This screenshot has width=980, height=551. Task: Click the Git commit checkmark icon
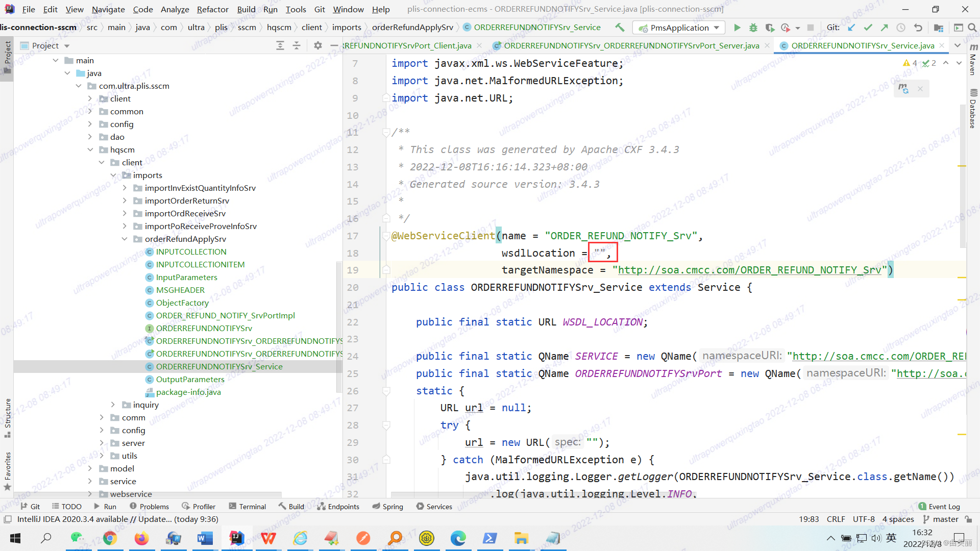868,28
